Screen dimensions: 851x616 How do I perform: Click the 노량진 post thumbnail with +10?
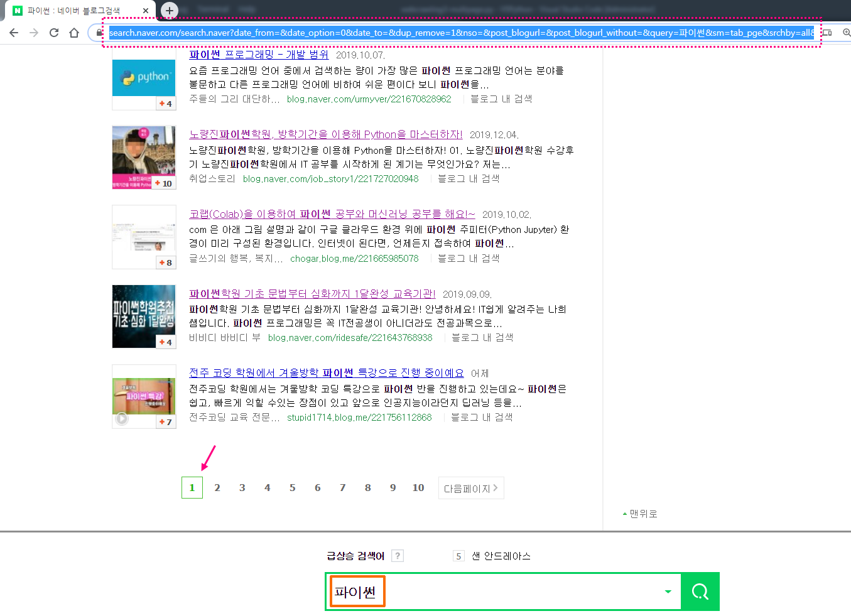[x=144, y=158]
